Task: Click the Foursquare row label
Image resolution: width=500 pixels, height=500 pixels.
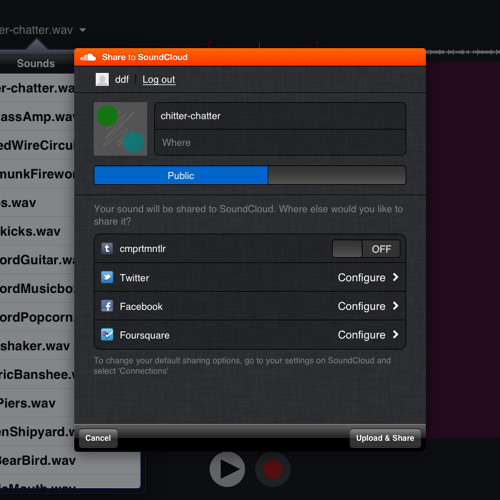Action: (144, 335)
